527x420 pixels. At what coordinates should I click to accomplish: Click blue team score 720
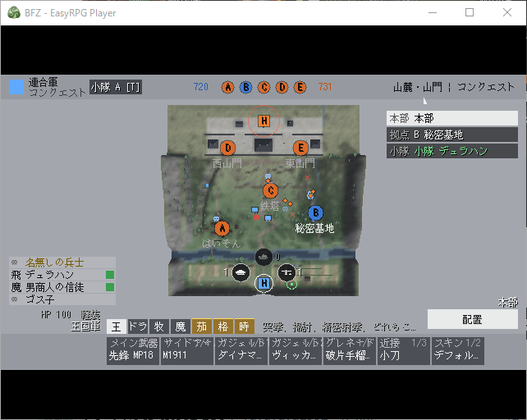[200, 87]
